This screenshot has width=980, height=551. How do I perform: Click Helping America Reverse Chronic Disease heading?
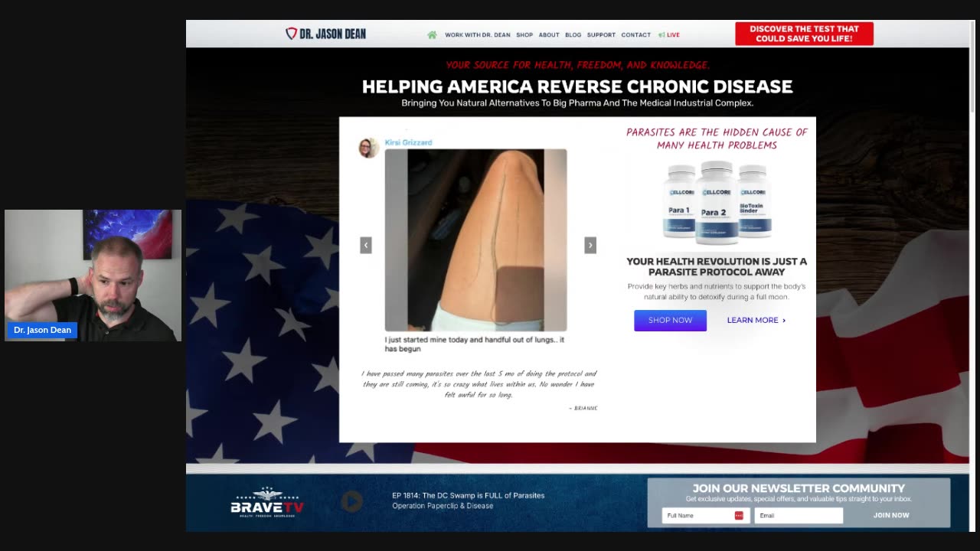pyautogui.click(x=577, y=87)
